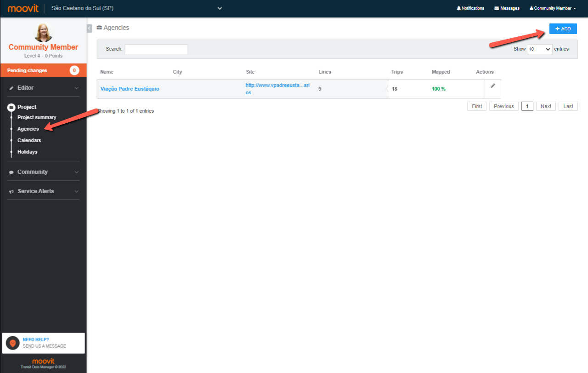
Task: Open Project summary page
Action: 37,117
